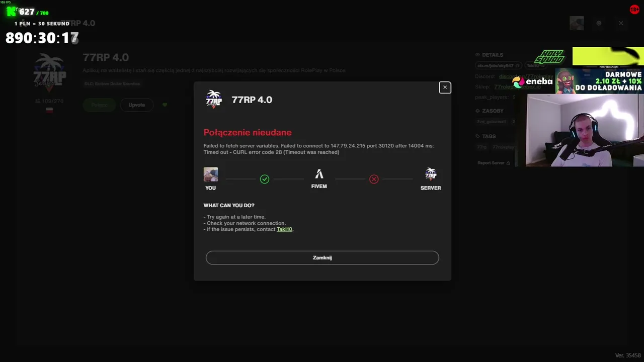Click the SERVER logo icon in dialog

[x=431, y=174]
